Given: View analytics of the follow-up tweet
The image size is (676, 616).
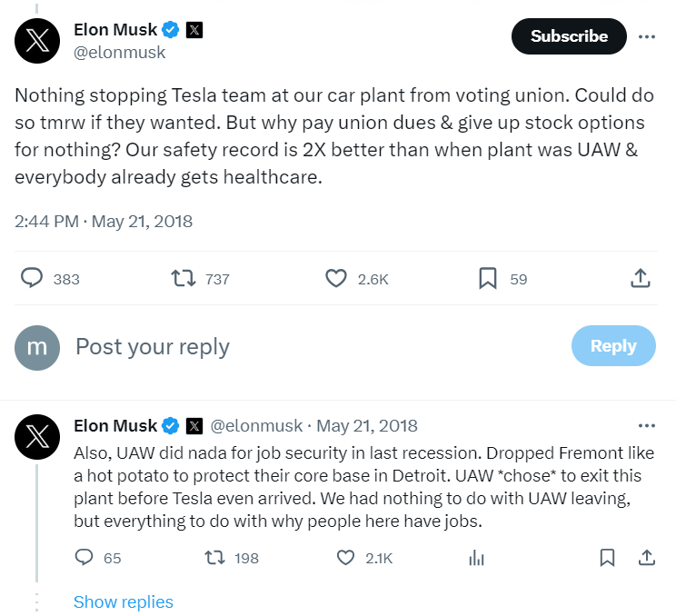Looking at the screenshot, I should [x=476, y=557].
